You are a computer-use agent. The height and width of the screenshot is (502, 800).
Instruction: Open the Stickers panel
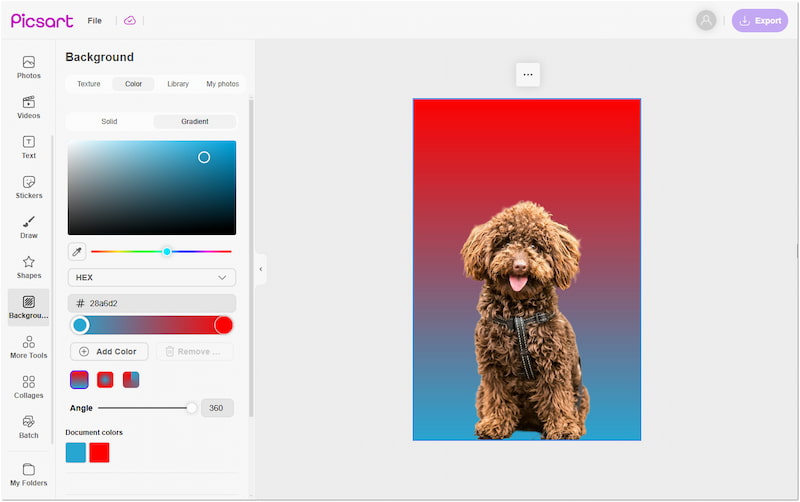tap(29, 187)
